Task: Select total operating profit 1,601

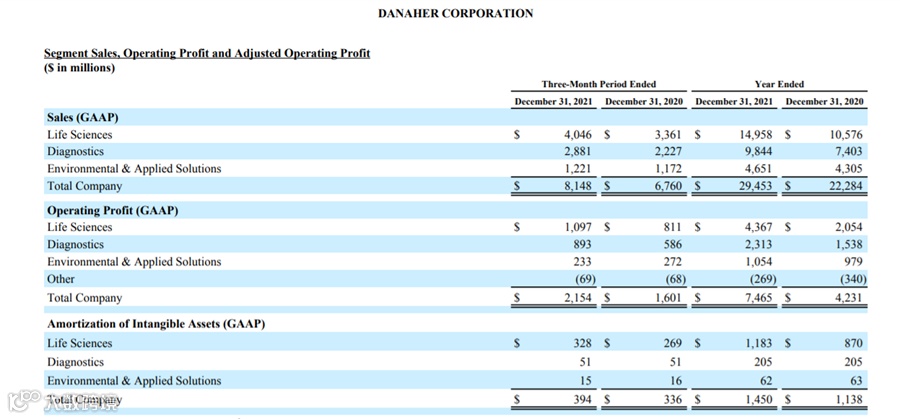Action: click(x=668, y=298)
